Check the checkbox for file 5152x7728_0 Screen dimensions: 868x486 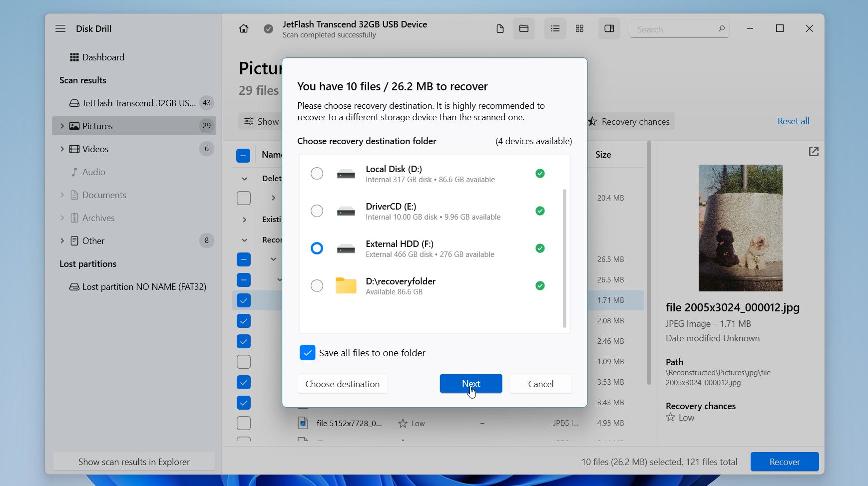point(244,423)
